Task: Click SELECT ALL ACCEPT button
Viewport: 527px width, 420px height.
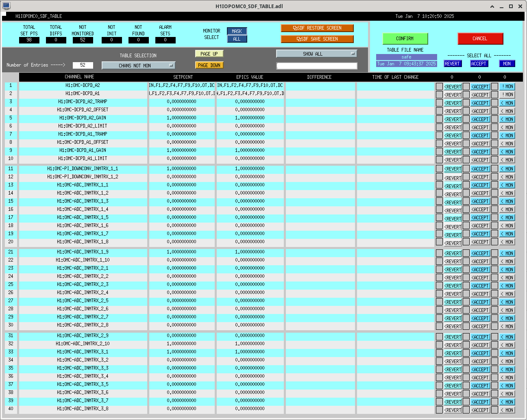Action: (479, 64)
